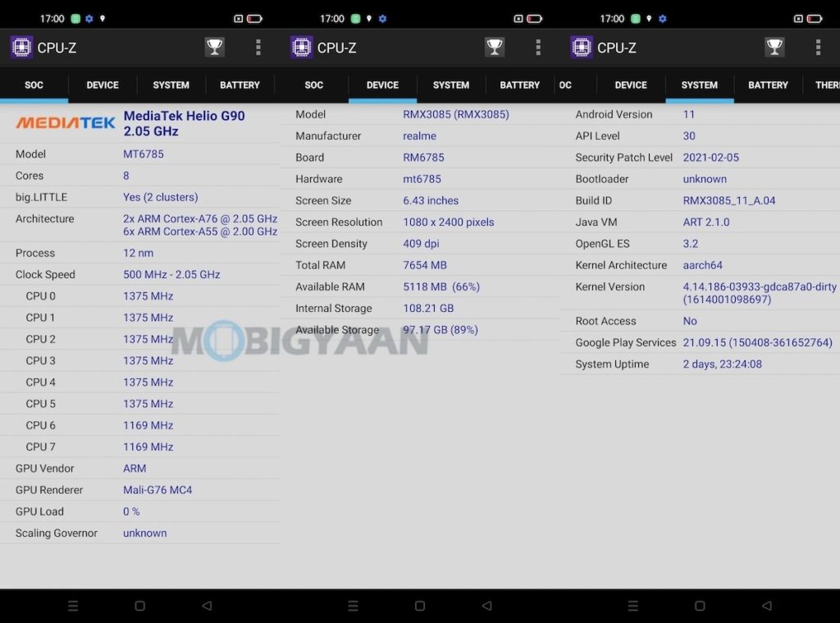840x623 pixels.
Task: Select SYSTEM tab in right screen
Action: coord(699,85)
